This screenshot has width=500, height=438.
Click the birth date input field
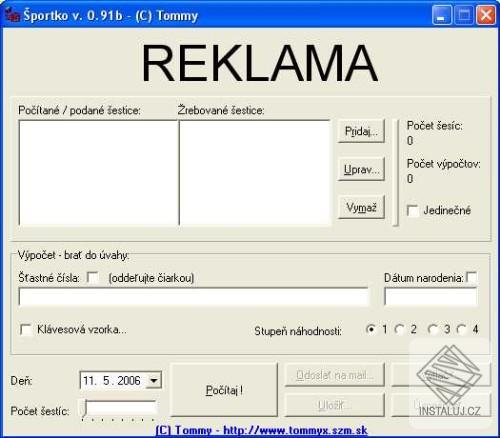[x=430, y=297]
